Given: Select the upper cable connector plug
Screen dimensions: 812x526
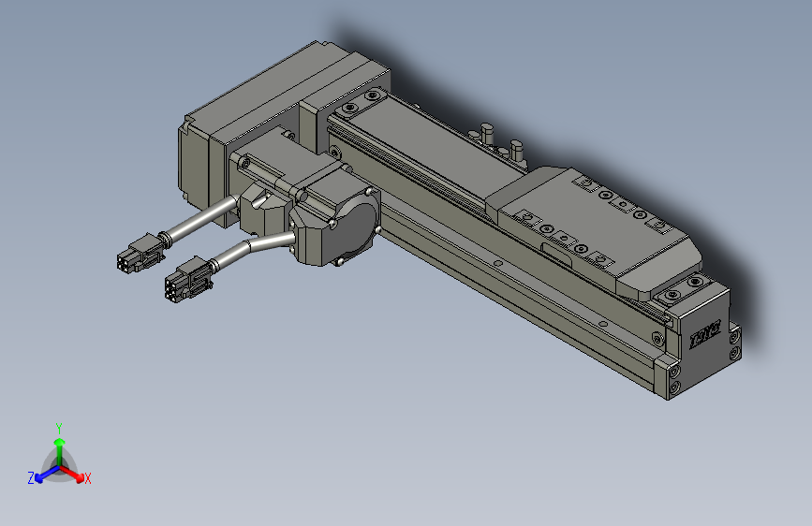Looking at the screenshot, I should [140, 254].
